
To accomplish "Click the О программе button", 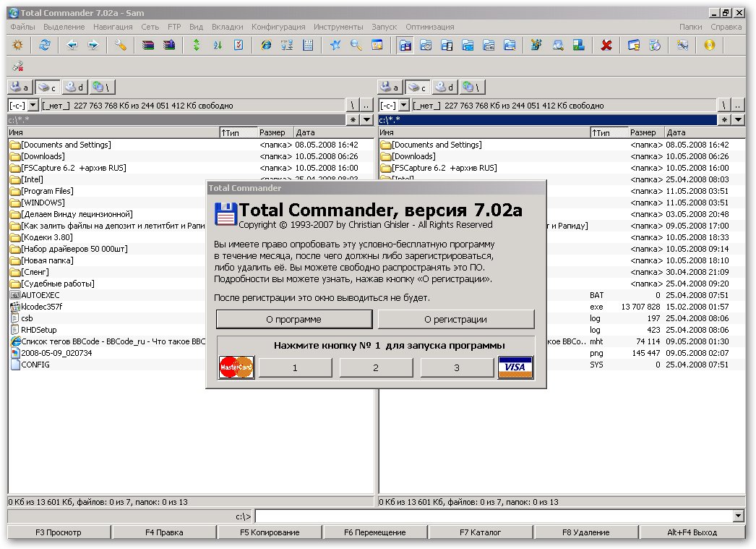I will (294, 319).
